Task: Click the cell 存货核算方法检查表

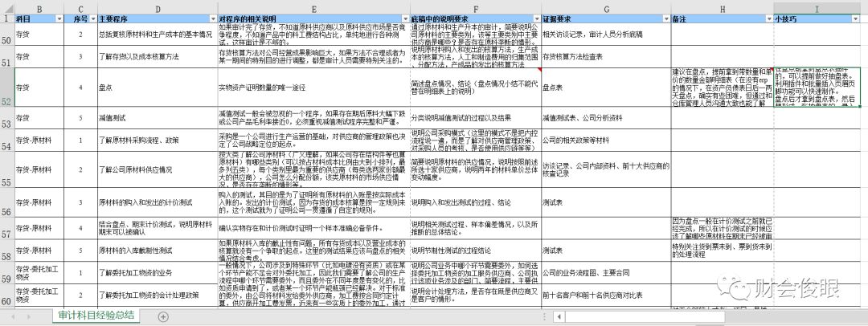Action: (606, 56)
